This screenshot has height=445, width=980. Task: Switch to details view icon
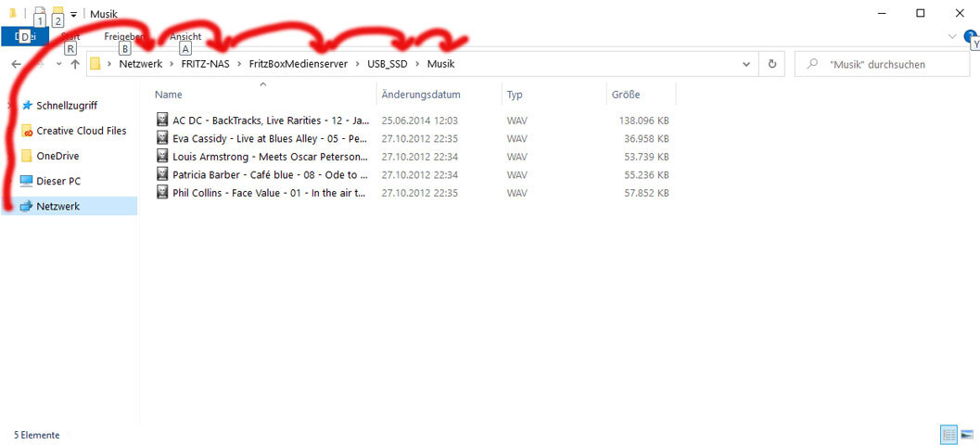[948, 434]
